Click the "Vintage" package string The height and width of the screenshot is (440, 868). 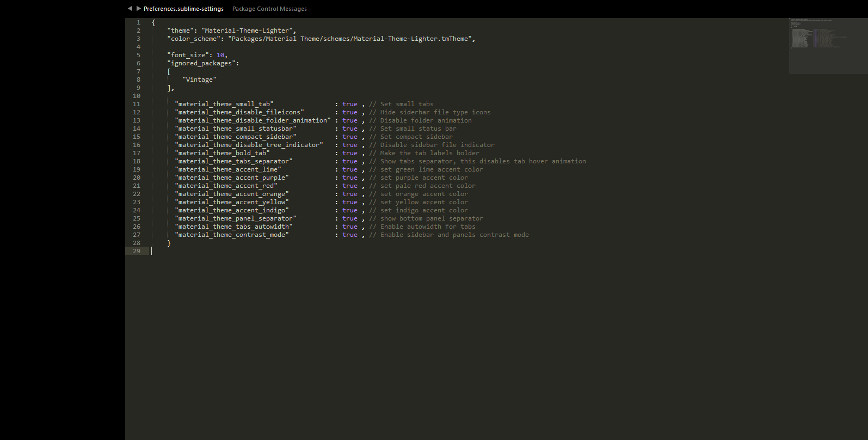199,80
